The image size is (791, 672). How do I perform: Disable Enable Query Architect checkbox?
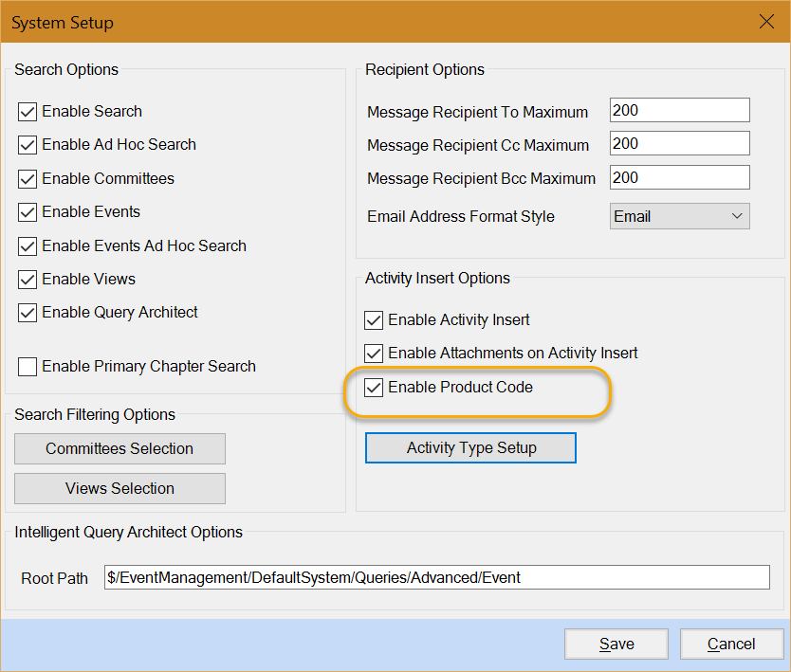(x=28, y=313)
